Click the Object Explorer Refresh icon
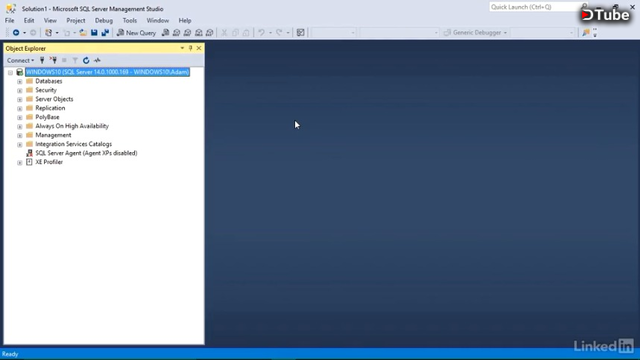Image resolution: width=640 pixels, height=360 pixels. tap(86, 60)
